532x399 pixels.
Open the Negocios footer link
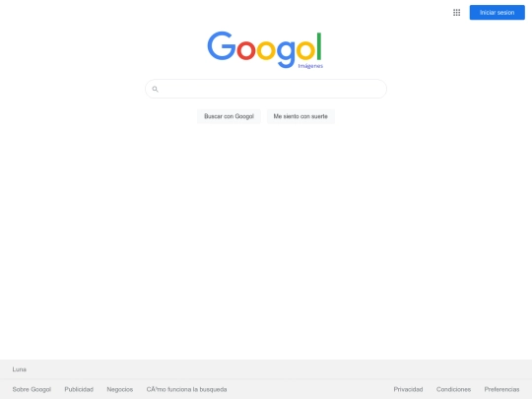120,389
